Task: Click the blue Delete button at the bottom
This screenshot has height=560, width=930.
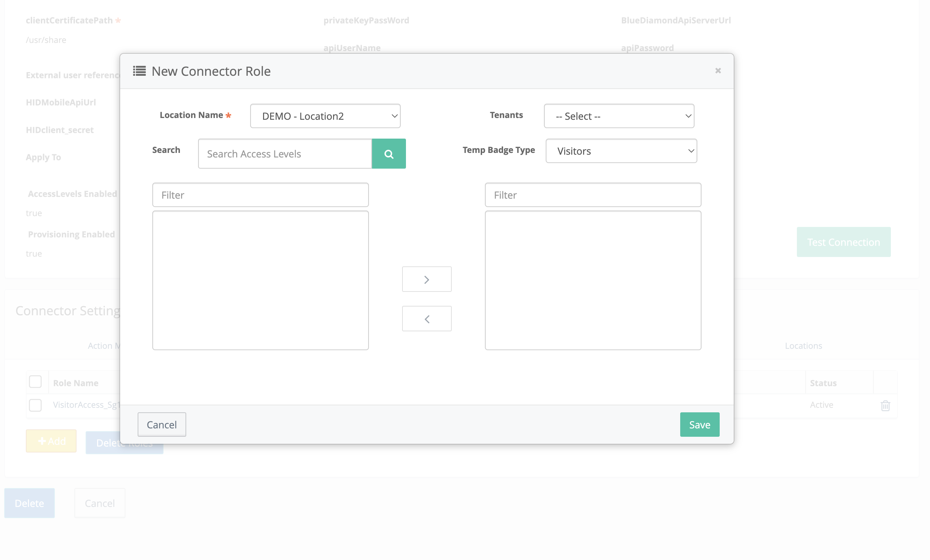Action: (29, 503)
